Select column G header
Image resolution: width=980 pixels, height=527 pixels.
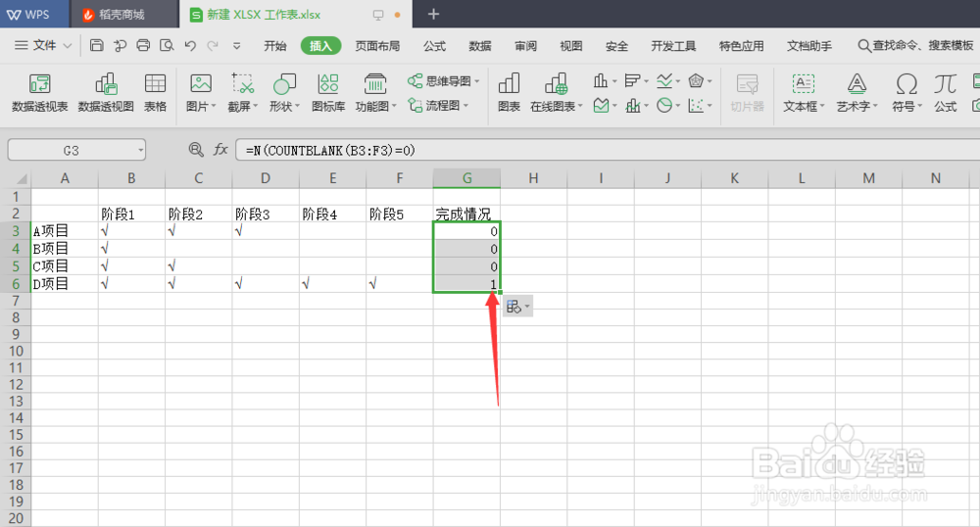tap(466, 178)
